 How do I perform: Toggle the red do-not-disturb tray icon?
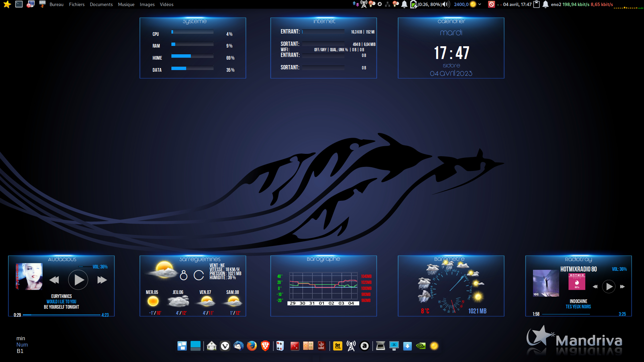(491, 4)
